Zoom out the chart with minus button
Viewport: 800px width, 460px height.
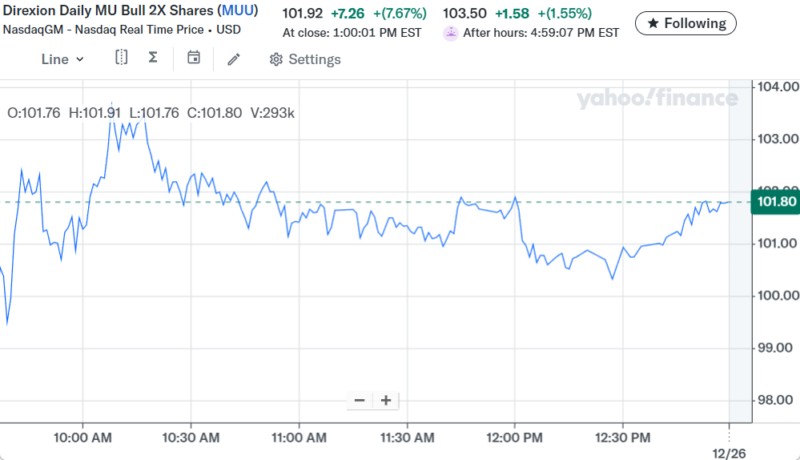360,400
